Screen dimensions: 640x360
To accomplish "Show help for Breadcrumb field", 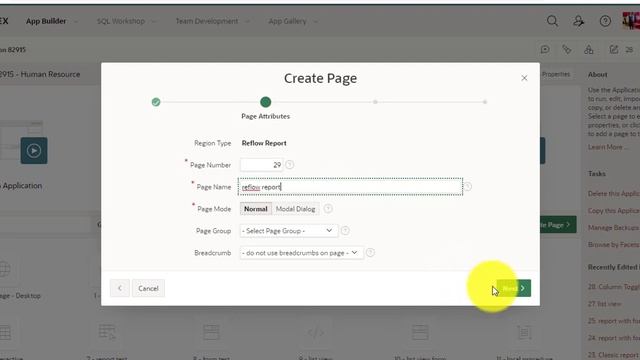I will pos(370,253).
